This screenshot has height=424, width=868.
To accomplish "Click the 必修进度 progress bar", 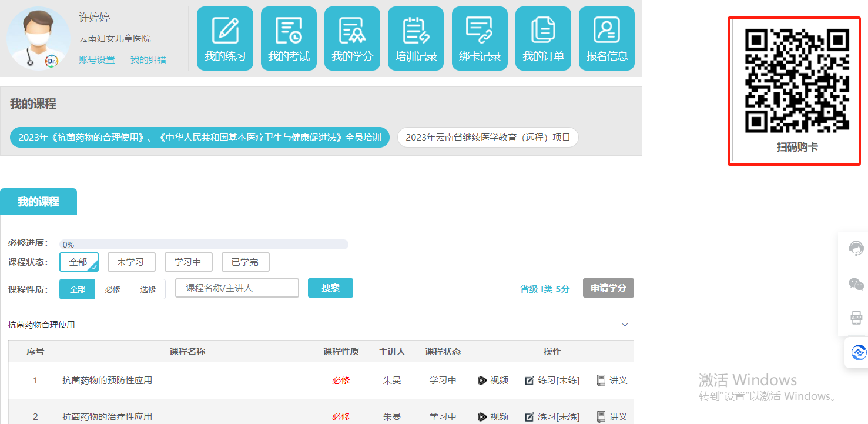I will click(203, 245).
